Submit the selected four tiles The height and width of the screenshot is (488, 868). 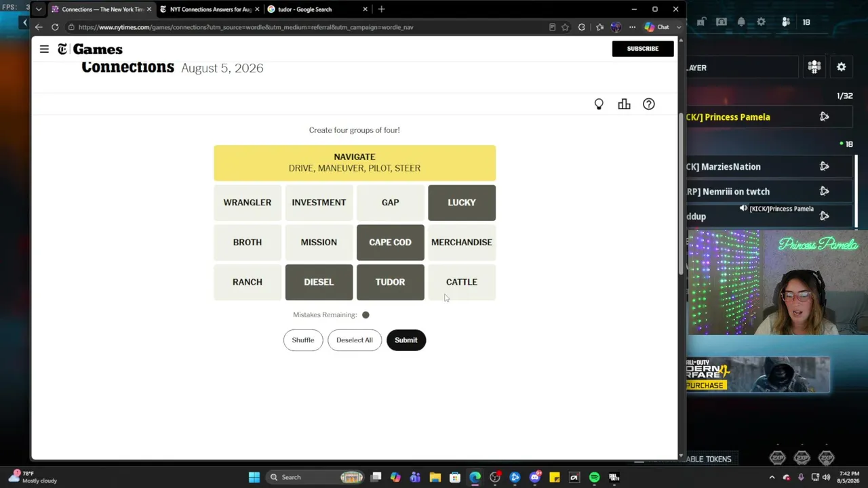406,340
